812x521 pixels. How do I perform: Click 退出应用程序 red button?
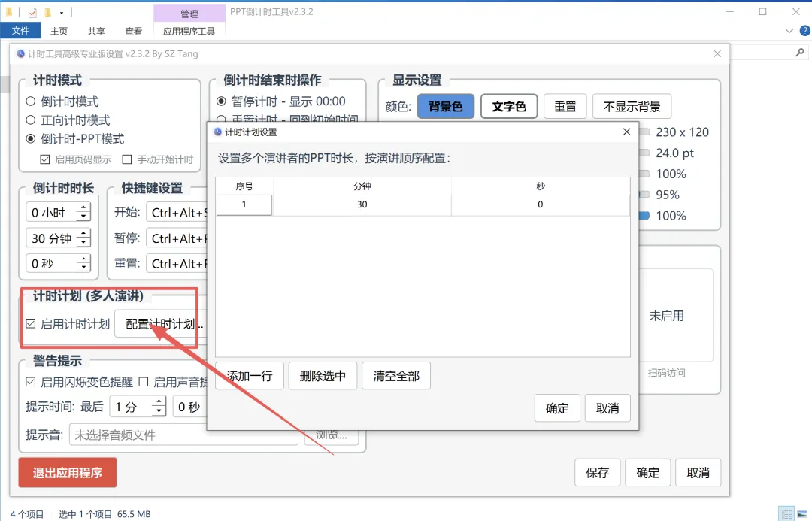click(68, 473)
